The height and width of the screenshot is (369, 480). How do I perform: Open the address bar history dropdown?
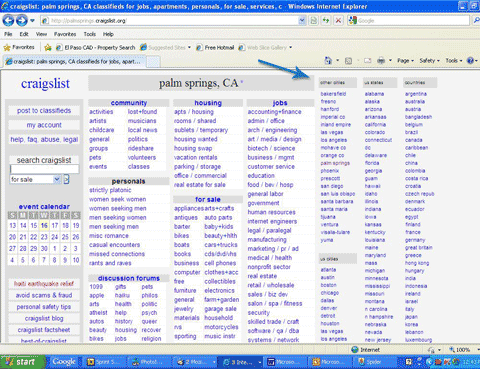[x=302, y=21]
